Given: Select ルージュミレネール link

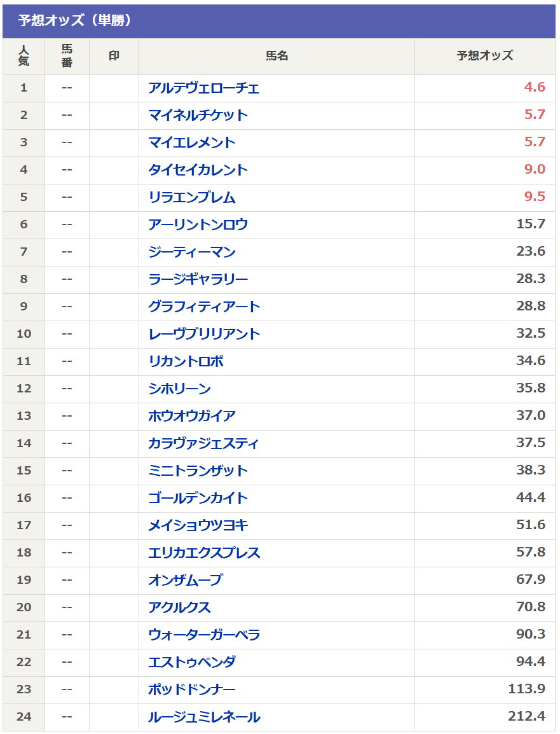Looking at the screenshot, I should pos(204,717).
